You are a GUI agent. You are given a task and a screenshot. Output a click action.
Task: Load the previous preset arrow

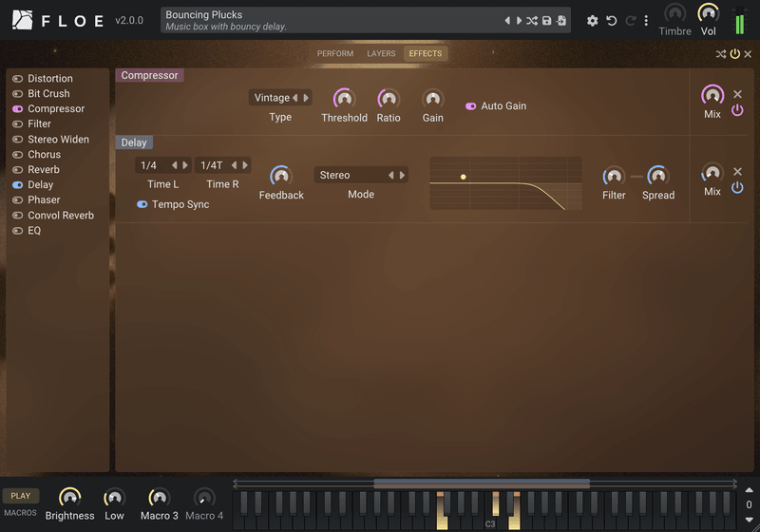pos(507,20)
